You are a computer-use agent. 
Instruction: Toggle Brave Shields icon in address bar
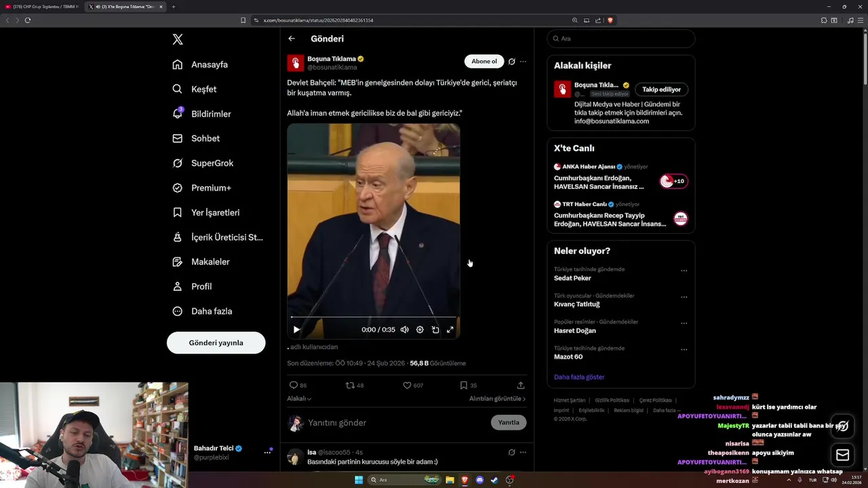point(610,20)
